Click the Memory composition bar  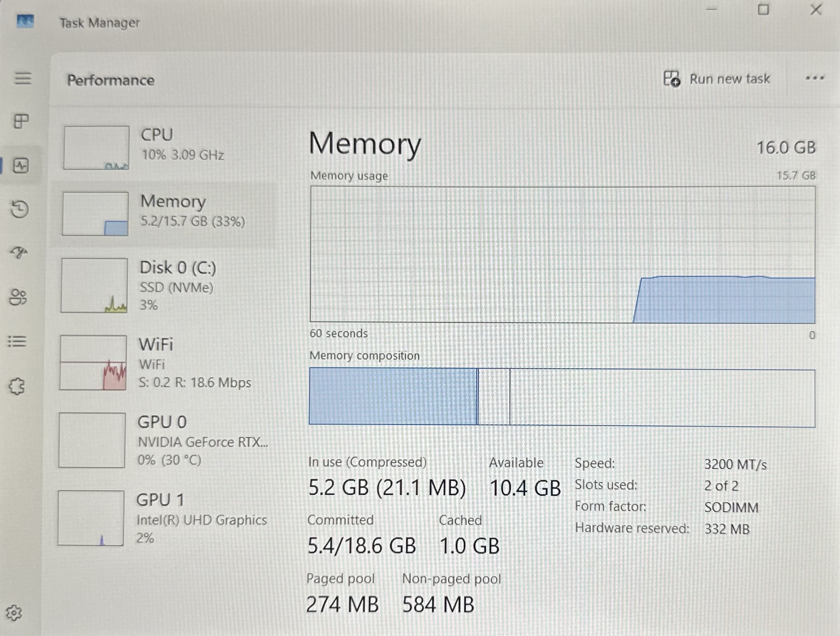[x=562, y=397]
